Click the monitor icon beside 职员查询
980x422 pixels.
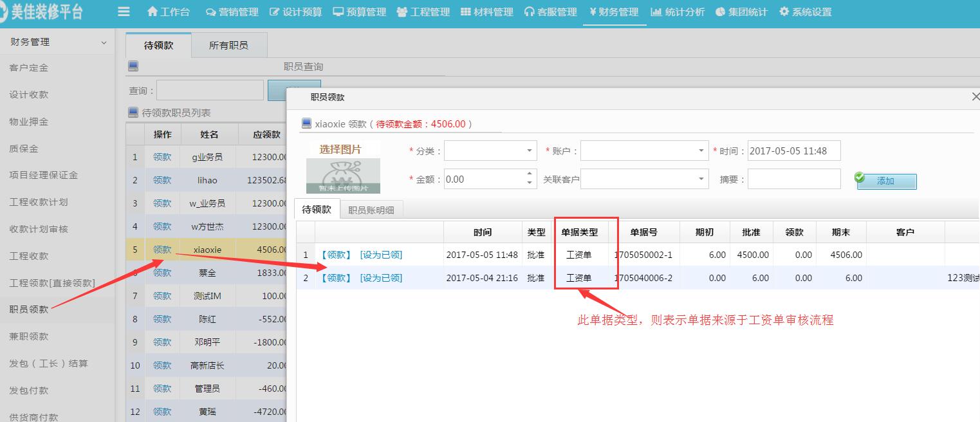(132, 66)
